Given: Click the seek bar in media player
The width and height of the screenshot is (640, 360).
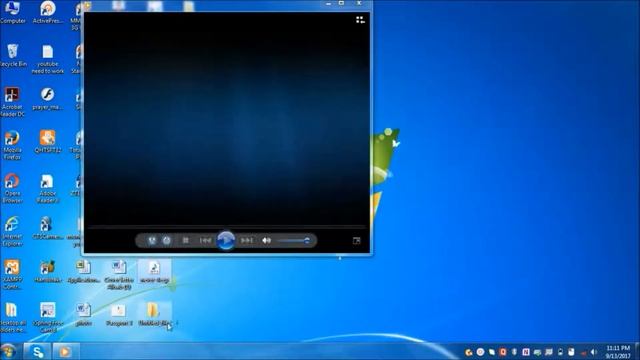Looking at the screenshot, I should [x=227, y=226].
